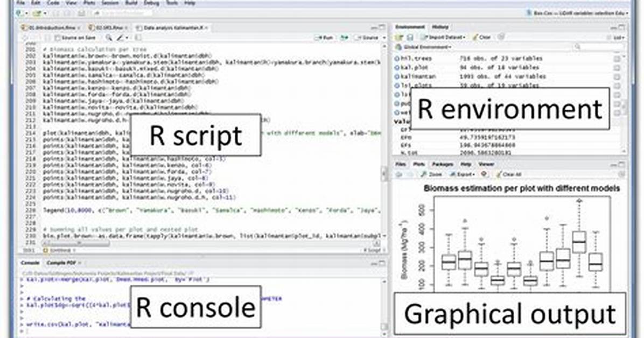
Task: Maximize the Plots pane
Action: tap(622, 164)
